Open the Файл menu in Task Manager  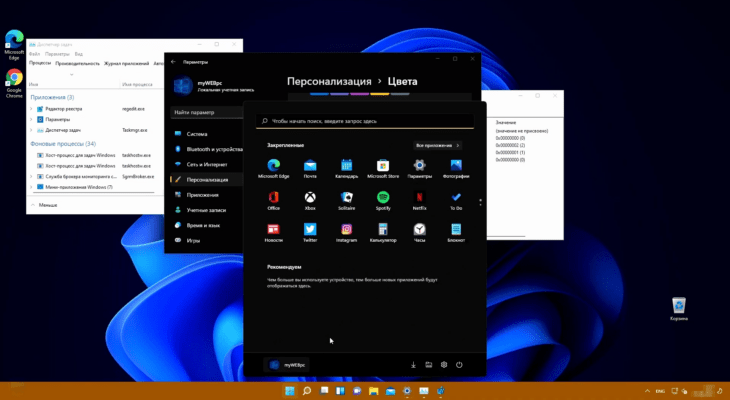click(34, 54)
